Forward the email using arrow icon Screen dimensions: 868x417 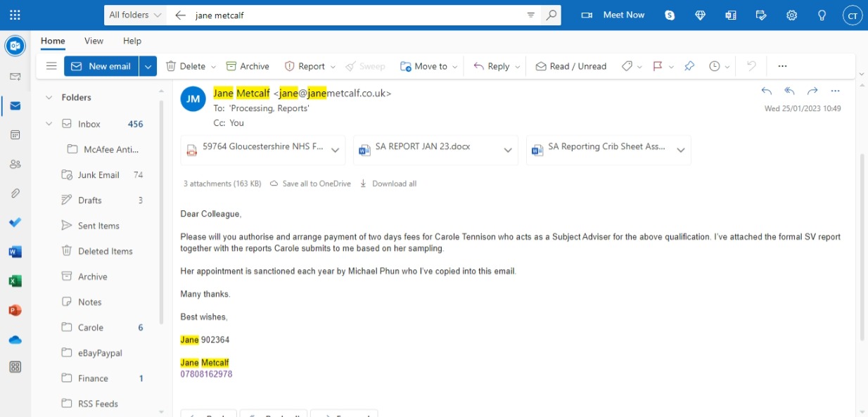coord(812,91)
